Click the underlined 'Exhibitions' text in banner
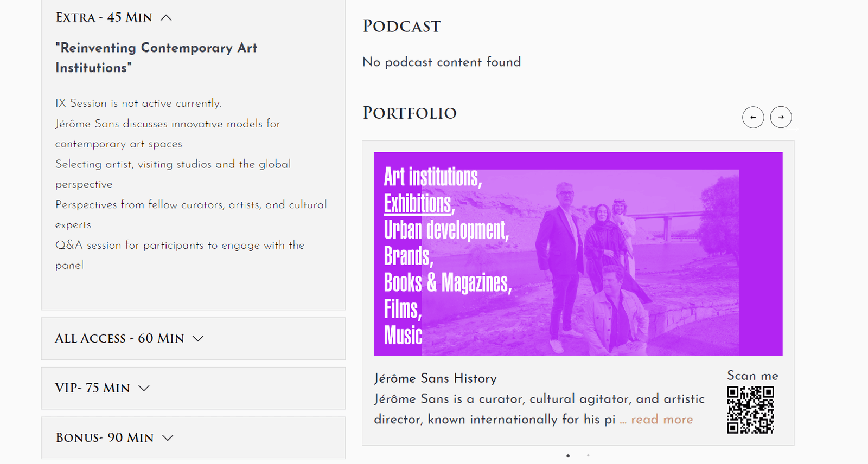This screenshot has height=464, width=868. click(418, 204)
